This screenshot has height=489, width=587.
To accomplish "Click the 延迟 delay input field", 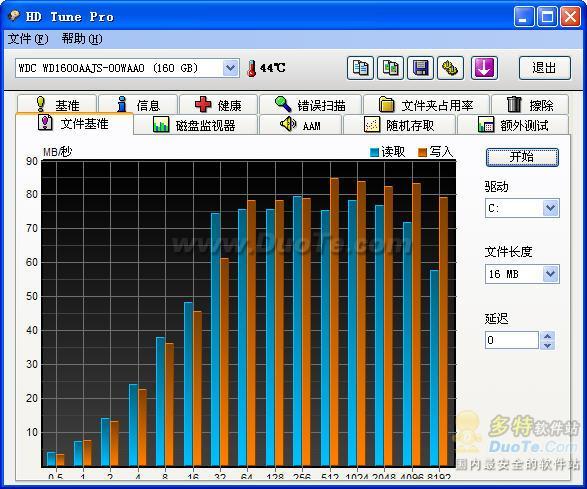I will 512,340.
